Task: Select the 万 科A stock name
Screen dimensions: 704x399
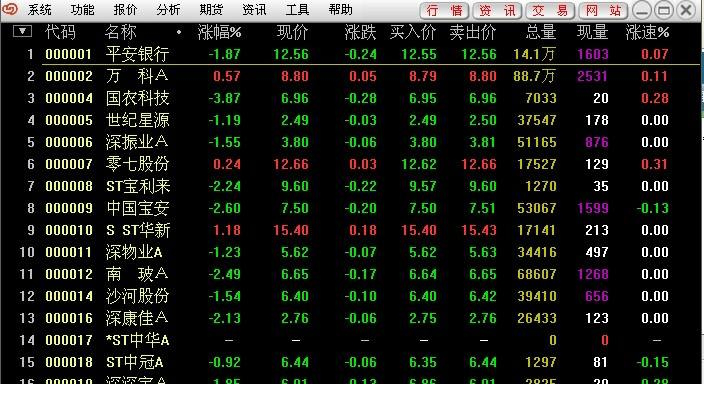Action: tap(137, 76)
